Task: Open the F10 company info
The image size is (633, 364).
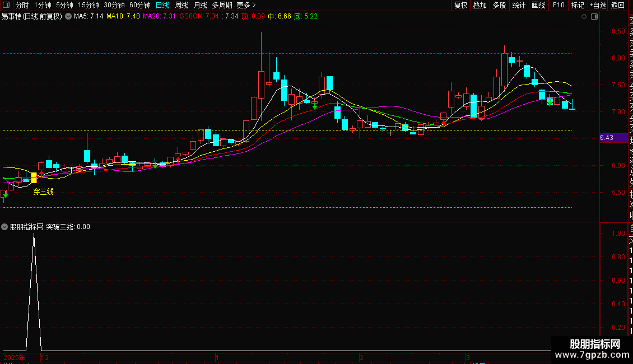Action: tap(558, 5)
